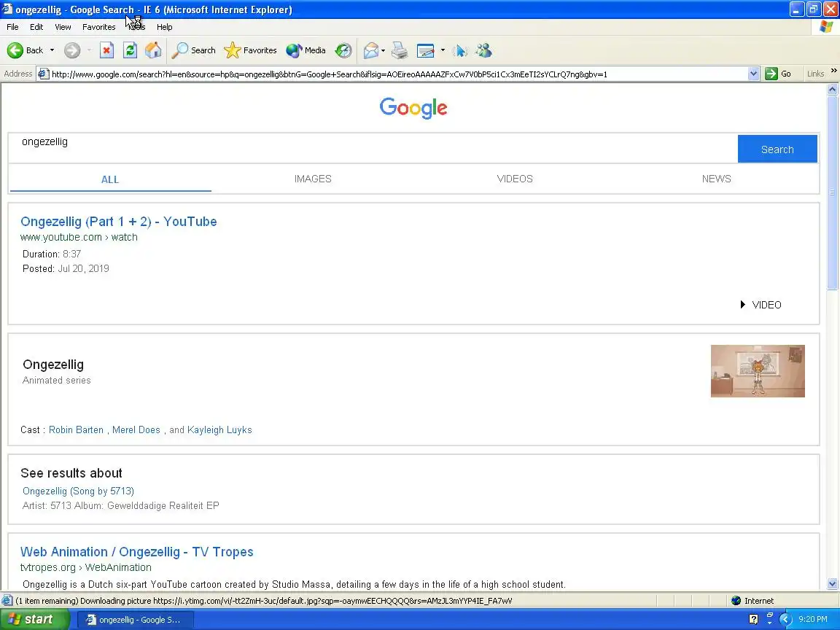840x630 pixels.
Task: Click the Mail envelope icon
Action: click(x=370, y=50)
